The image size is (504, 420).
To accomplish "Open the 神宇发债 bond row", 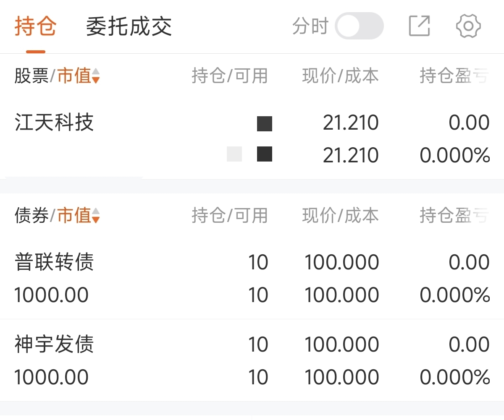I will click(x=54, y=345).
